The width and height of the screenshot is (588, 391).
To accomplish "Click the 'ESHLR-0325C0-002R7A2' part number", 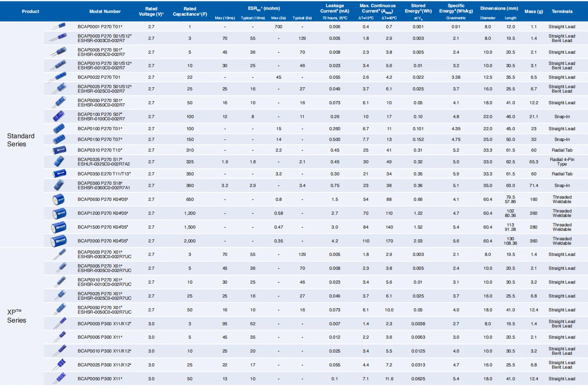I will point(104,164).
